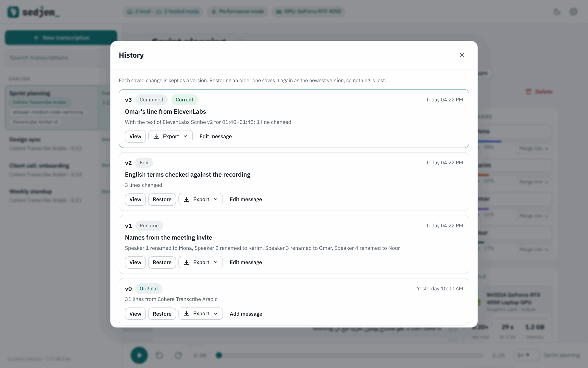Edit message for Omar's line from ElevenLabs
This screenshot has height=368, width=588.
[216, 136]
